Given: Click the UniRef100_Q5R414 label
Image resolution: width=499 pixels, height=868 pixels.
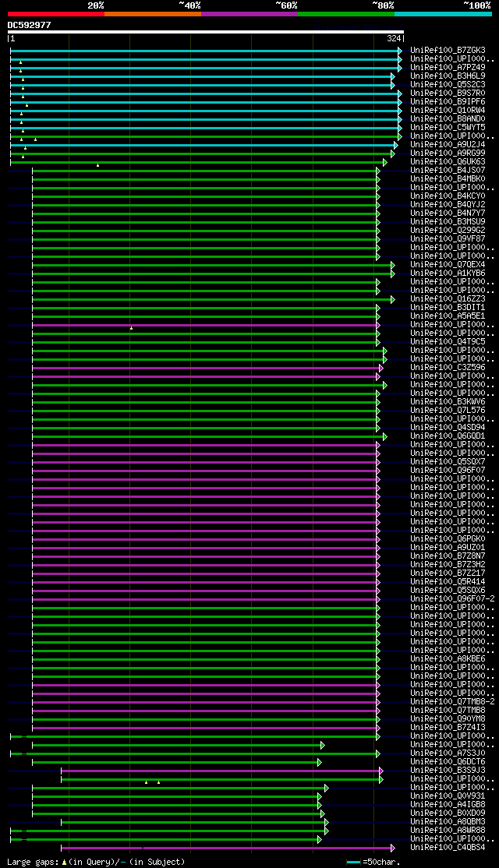Looking at the screenshot, I should point(448,582).
